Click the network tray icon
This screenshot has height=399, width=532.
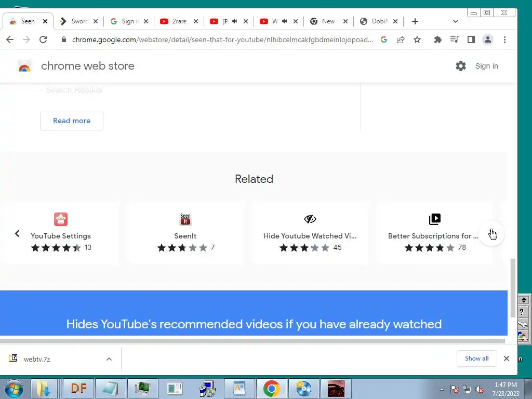point(467,390)
